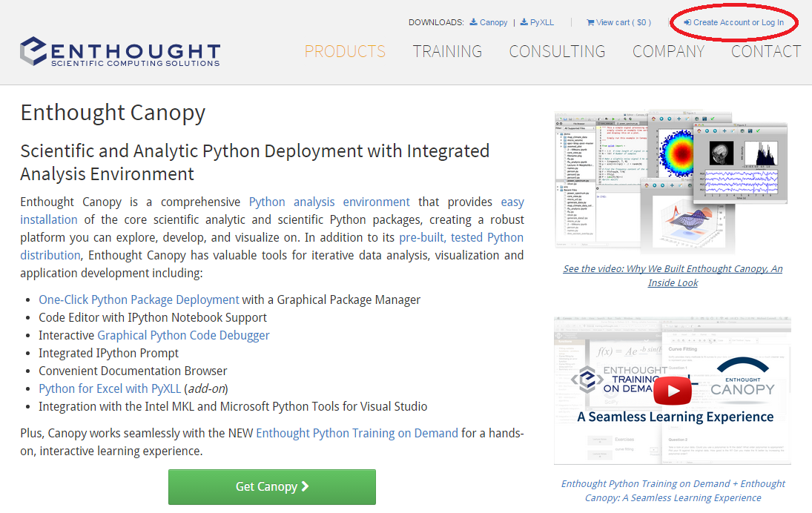Open the COMPANY menu
The image size is (812, 513).
click(x=669, y=51)
